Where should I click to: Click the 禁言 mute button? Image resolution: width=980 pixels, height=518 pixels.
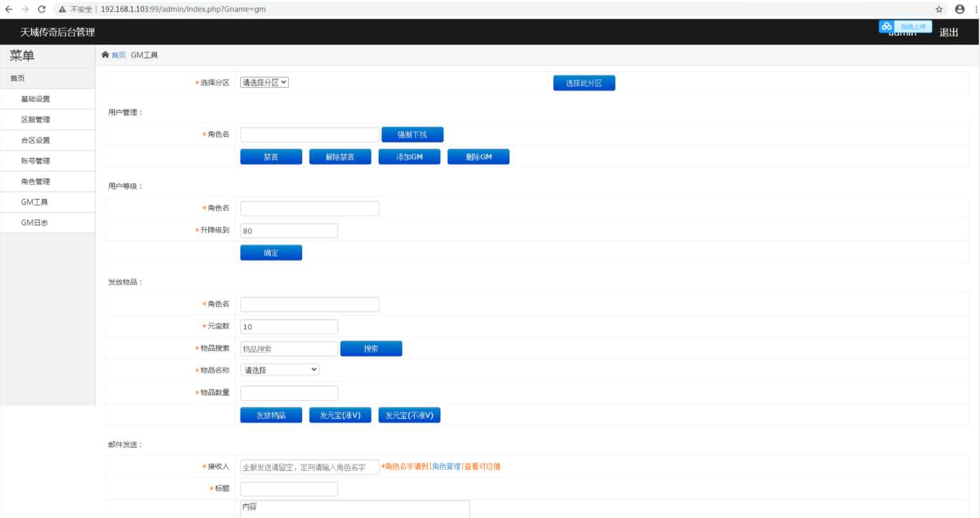(x=271, y=157)
